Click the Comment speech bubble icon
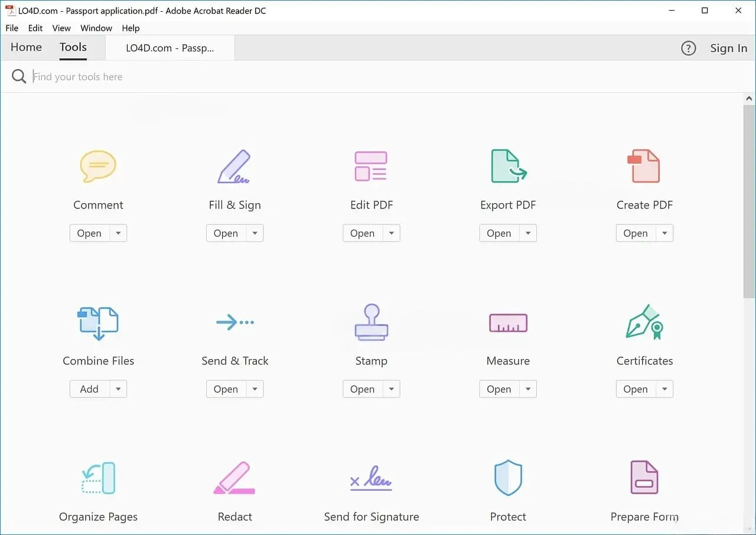The width and height of the screenshot is (756, 535). [98, 167]
